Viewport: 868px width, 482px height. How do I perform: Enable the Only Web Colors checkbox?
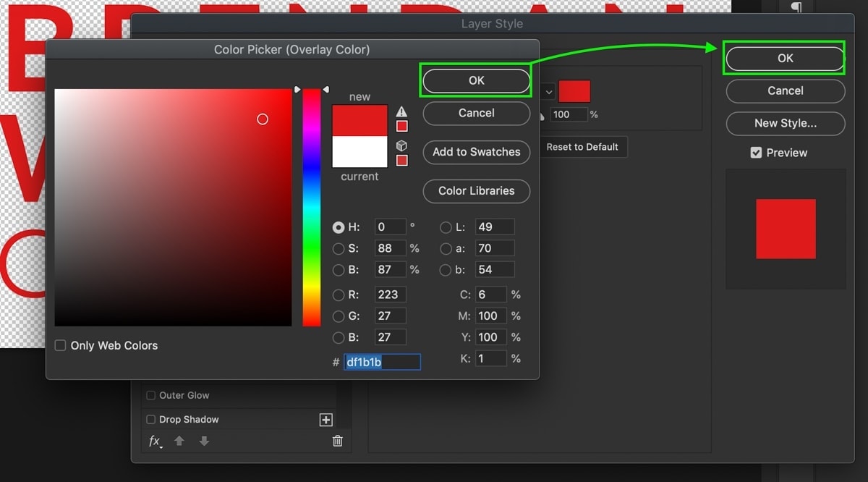tap(61, 345)
